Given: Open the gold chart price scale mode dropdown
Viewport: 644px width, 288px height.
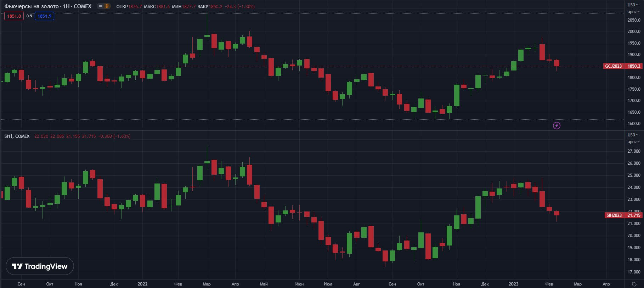Looking at the screenshot, I should 633,12.
